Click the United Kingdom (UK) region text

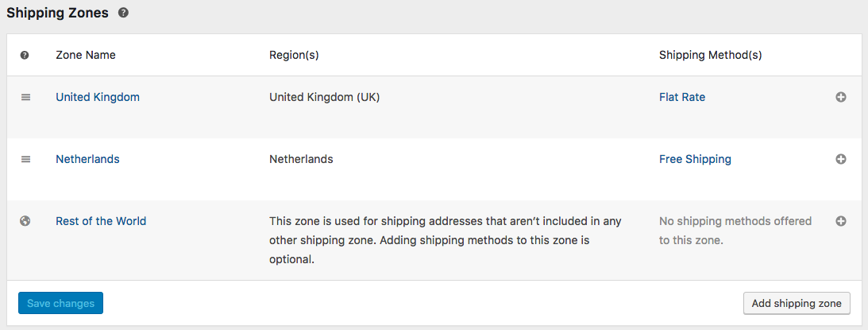tap(325, 97)
